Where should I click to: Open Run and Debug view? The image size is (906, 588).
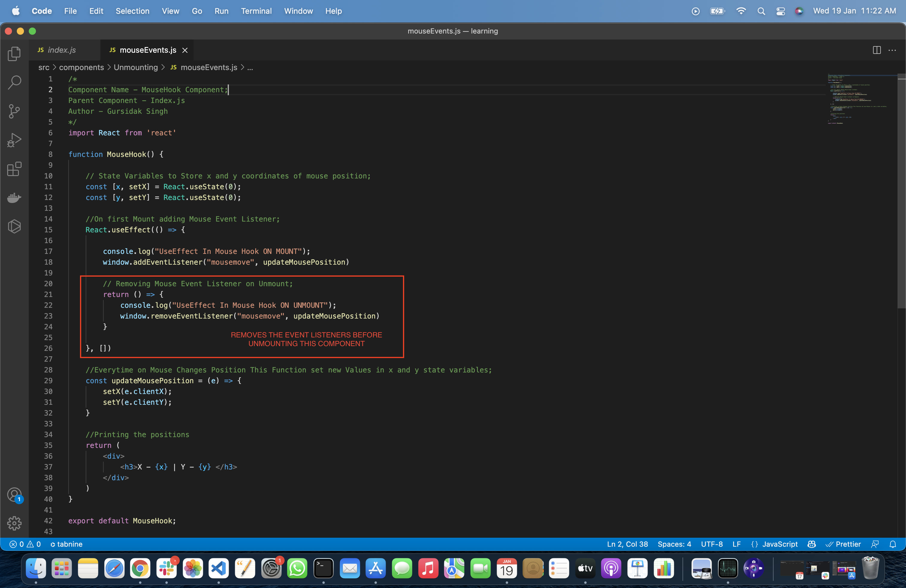pyautogui.click(x=14, y=140)
